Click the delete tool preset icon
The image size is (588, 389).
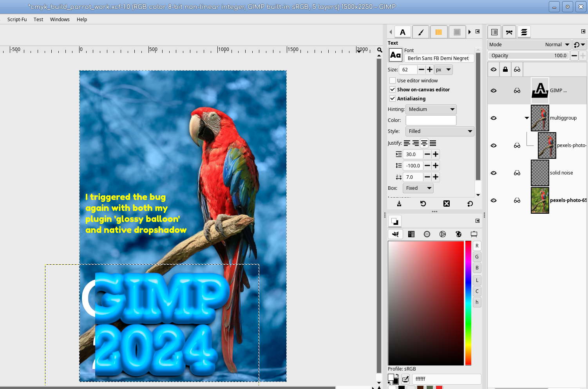click(447, 204)
